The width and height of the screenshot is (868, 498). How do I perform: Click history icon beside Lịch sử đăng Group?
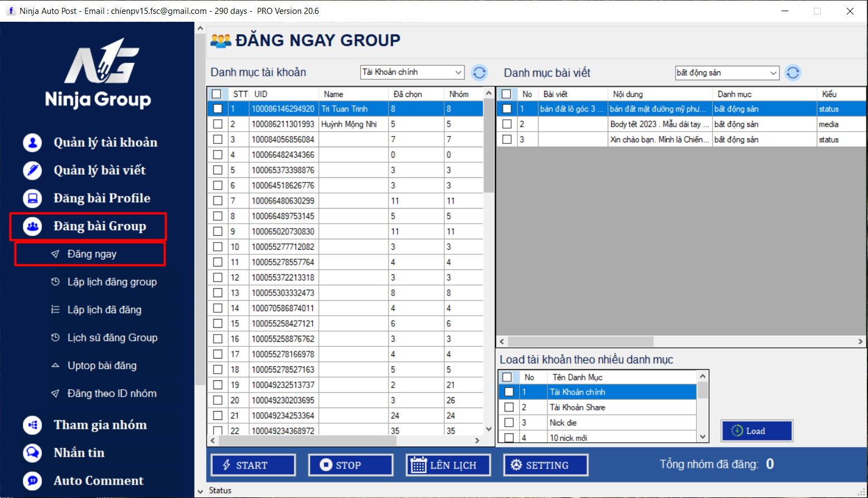pyautogui.click(x=55, y=337)
